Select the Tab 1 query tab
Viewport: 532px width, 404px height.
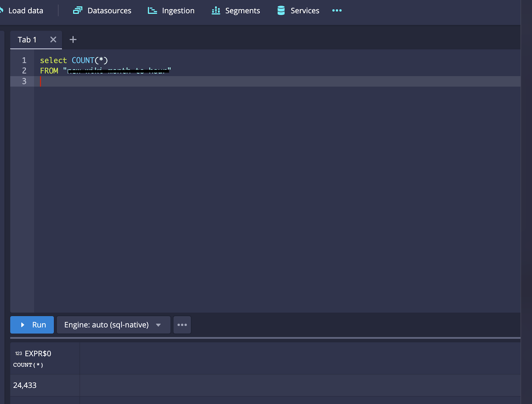coord(27,40)
